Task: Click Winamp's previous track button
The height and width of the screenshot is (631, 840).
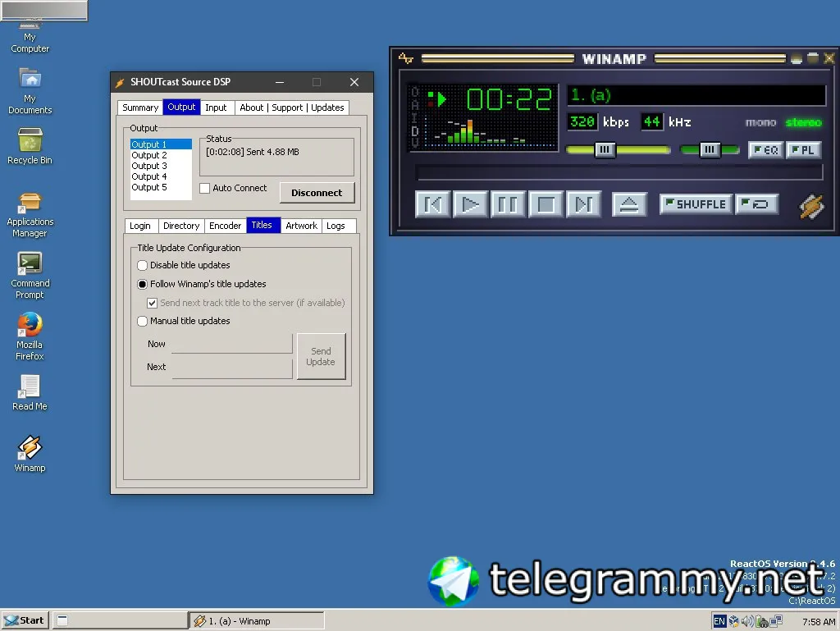Action: point(433,204)
